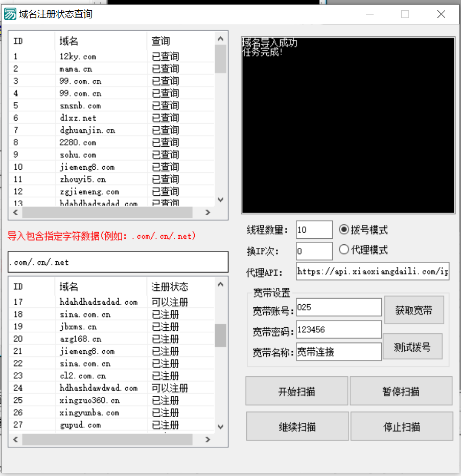Viewport: 461px width, 476px height.
Task: Click the 继续扫描 button
Action: click(297, 426)
